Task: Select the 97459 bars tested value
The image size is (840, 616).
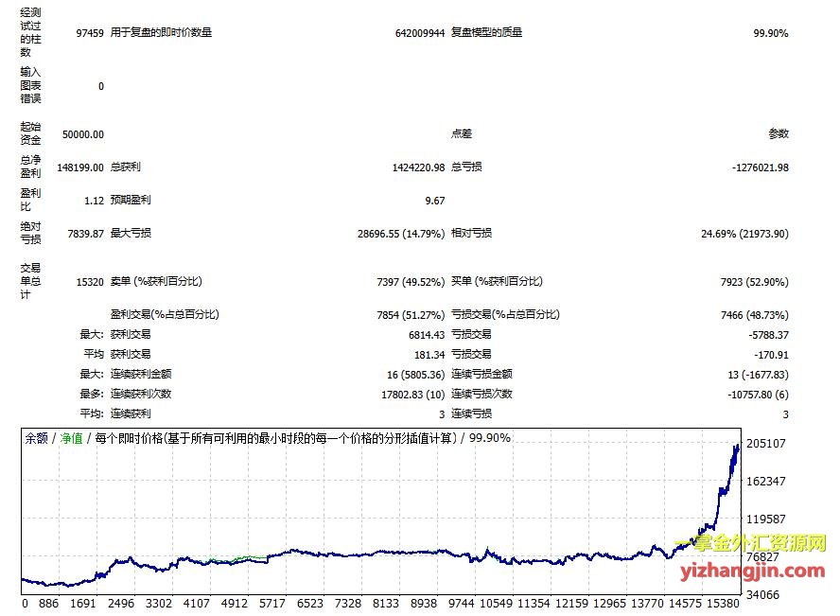Action: pyautogui.click(x=90, y=33)
